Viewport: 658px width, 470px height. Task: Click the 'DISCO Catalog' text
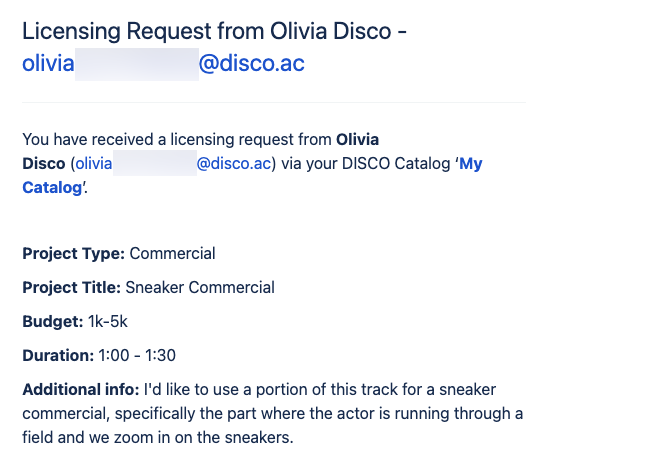tap(396, 163)
